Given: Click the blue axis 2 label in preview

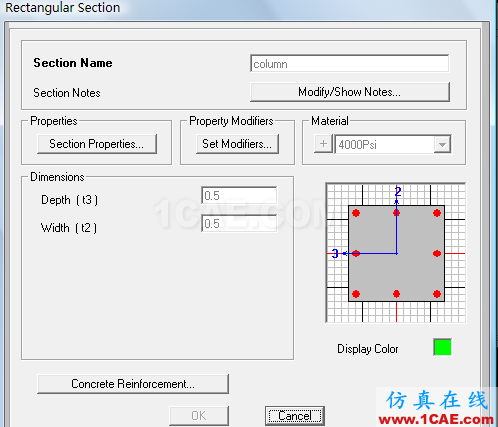Looking at the screenshot, I should (x=398, y=192).
